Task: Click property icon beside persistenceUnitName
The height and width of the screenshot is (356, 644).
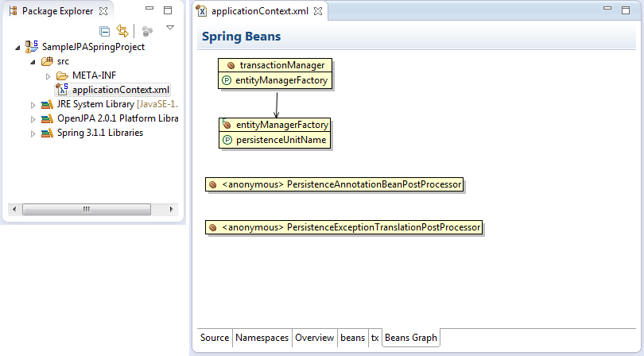Action: tap(227, 140)
